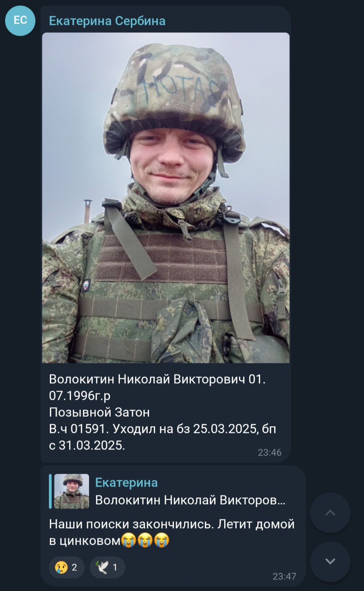Open sender name Екатерина Сербина
Viewport: 364px width, 591px height.
[107, 21]
